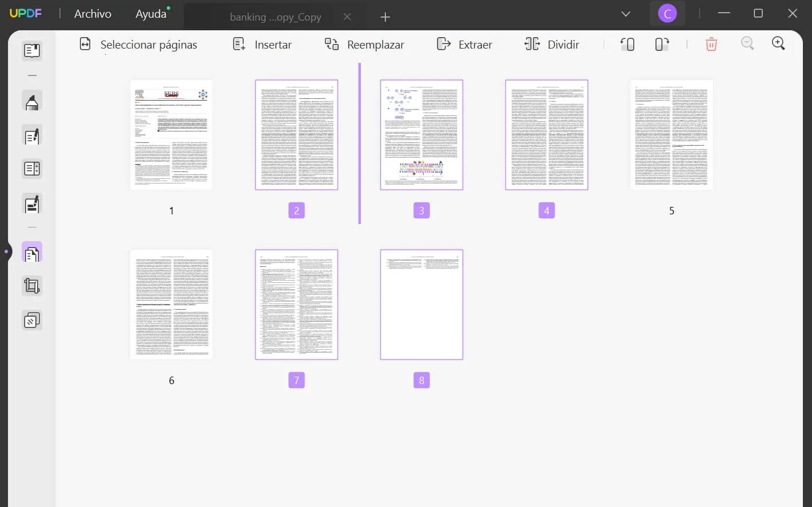This screenshot has width=812, height=507.
Task: Add a new tab with plus icon
Action: (385, 17)
